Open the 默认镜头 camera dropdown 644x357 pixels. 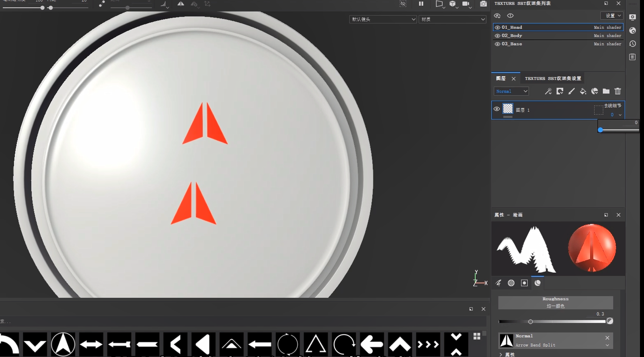pyautogui.click(x=382, y=19)
